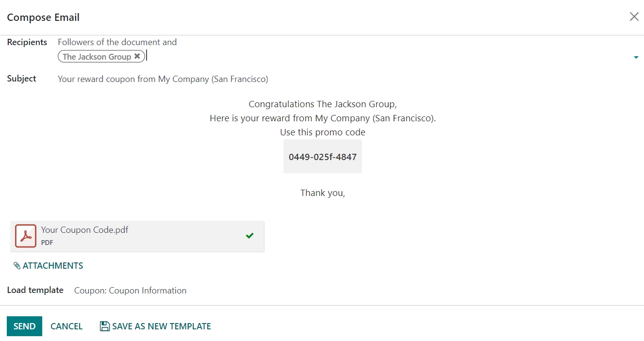Expand the recipients dropdown arrow

tap(636, 58)
